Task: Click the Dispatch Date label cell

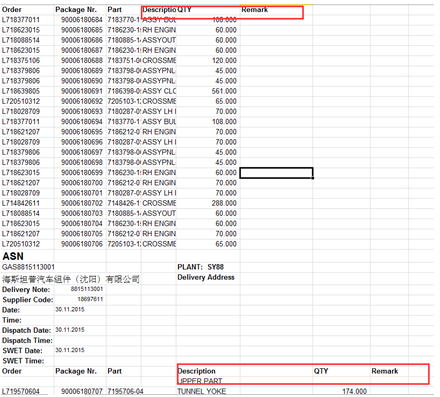Action: [27, 330]
